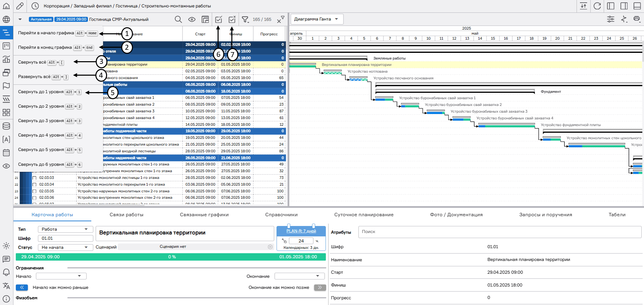Screen dimensions: 644x305
Task: Open Gantt settings sliders icon
Action: [x=610, y=19]
